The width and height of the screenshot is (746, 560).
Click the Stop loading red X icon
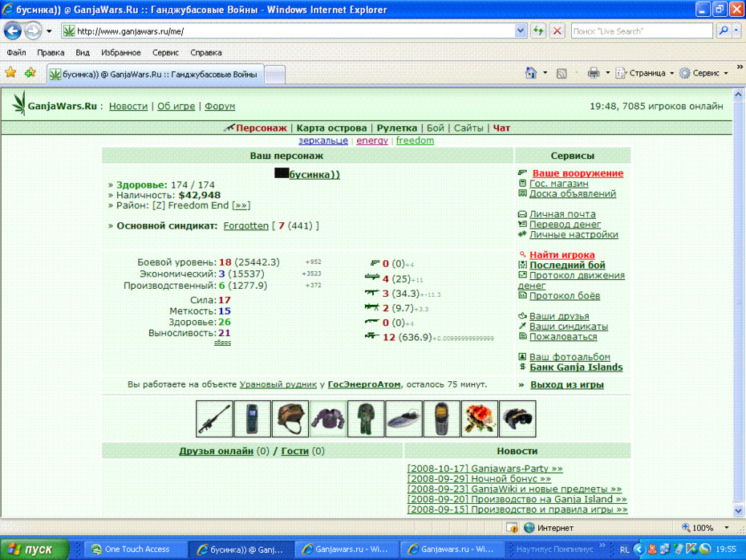(557, 31)
